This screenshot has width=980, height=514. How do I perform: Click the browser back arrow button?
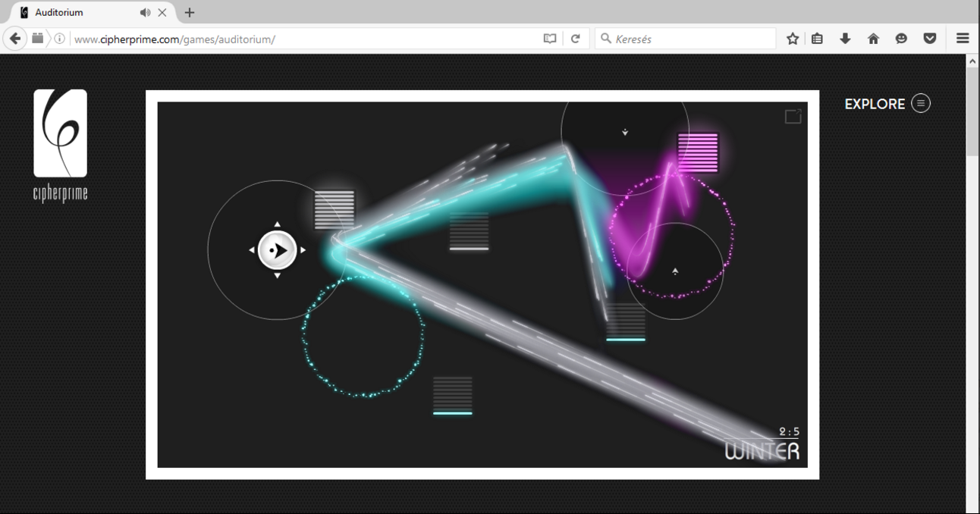(x=15, y=39)
